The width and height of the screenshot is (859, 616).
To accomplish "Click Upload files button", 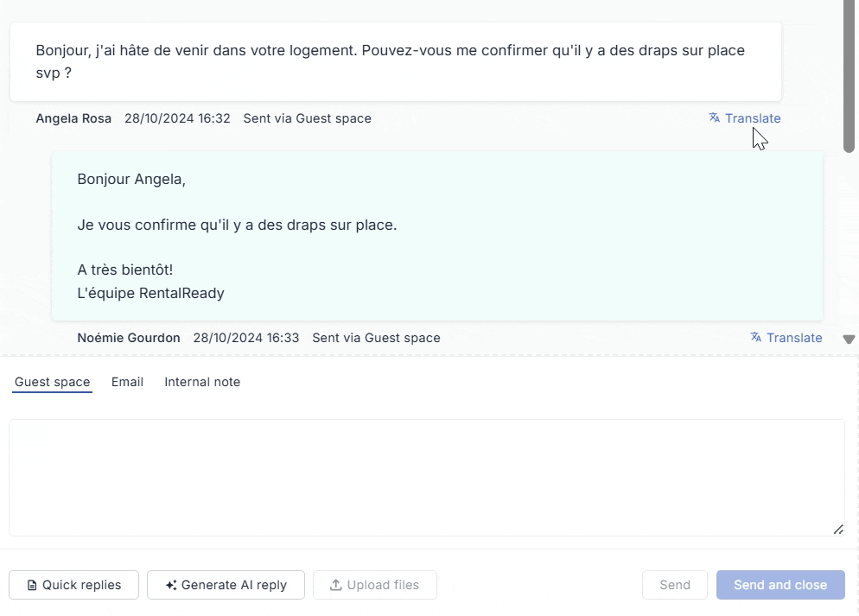I will pyautogui.click(x=375, y=585).
